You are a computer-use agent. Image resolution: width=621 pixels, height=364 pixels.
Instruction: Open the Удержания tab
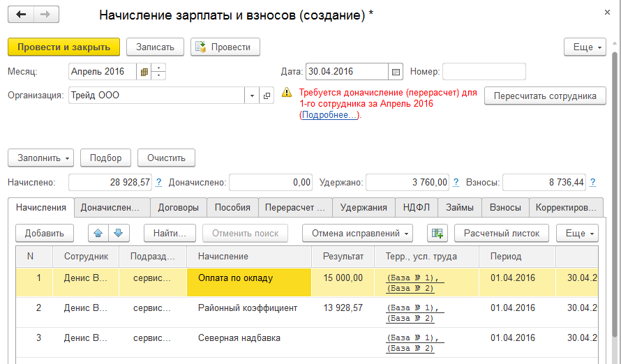[364, 207]
